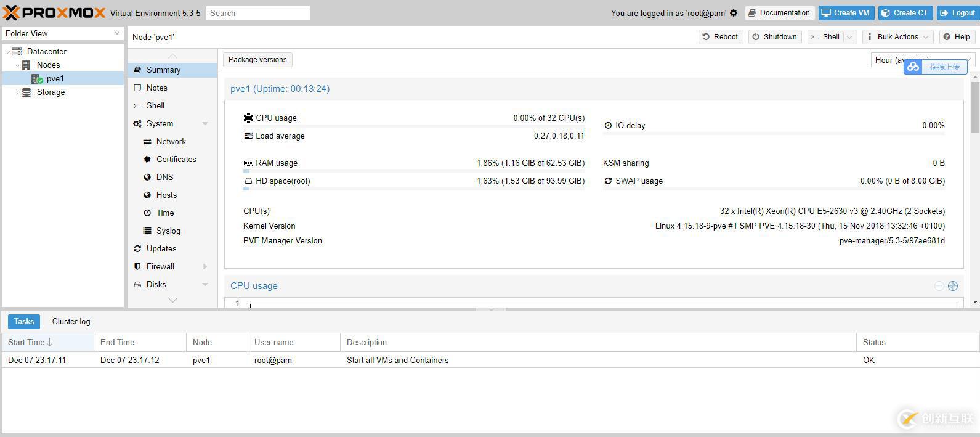
Task: Click HD space progress bar
Action: pos(414,189)
